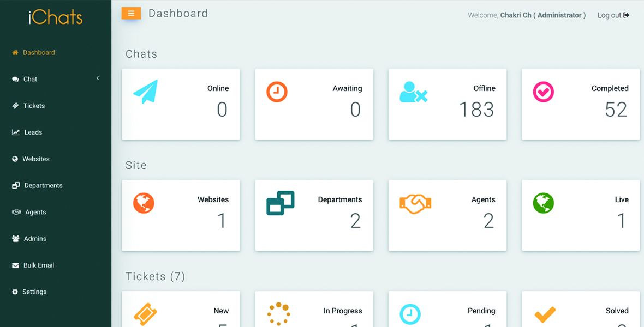
Task: Click the orange ticket New icon
Action: pos(145,314)
